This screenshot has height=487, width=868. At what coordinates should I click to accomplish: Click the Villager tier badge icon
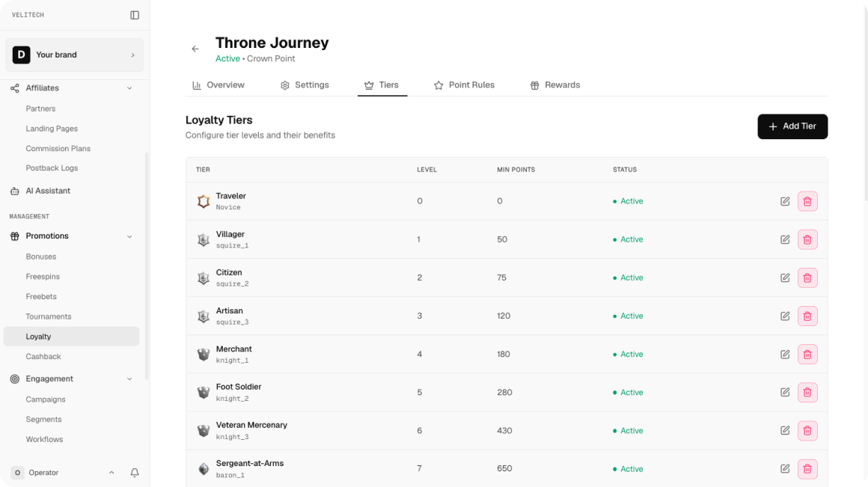204,239
